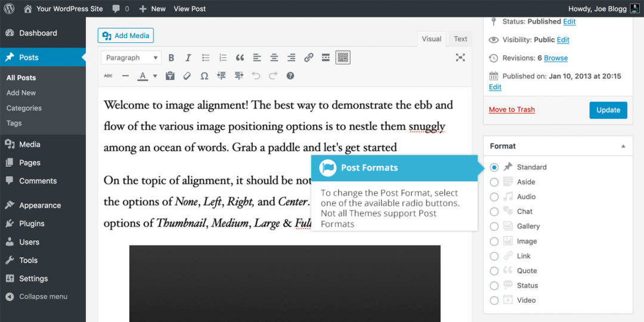
Task: Click the image placeholder in the editor
Action: coord(284,283)
